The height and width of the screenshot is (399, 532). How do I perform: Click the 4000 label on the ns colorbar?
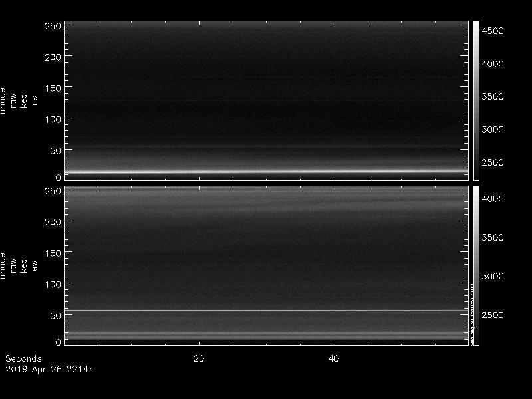493,64
